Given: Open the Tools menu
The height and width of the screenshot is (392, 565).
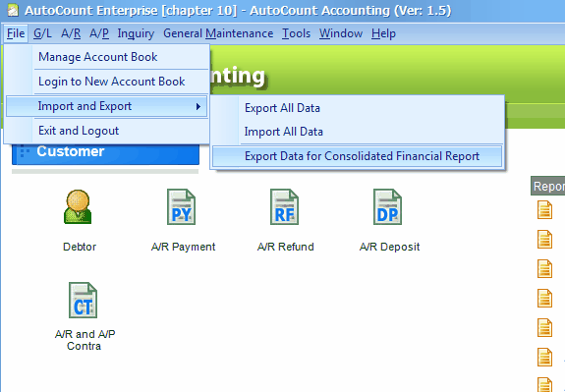Looking at the screenshot, I should coord(296,33).
